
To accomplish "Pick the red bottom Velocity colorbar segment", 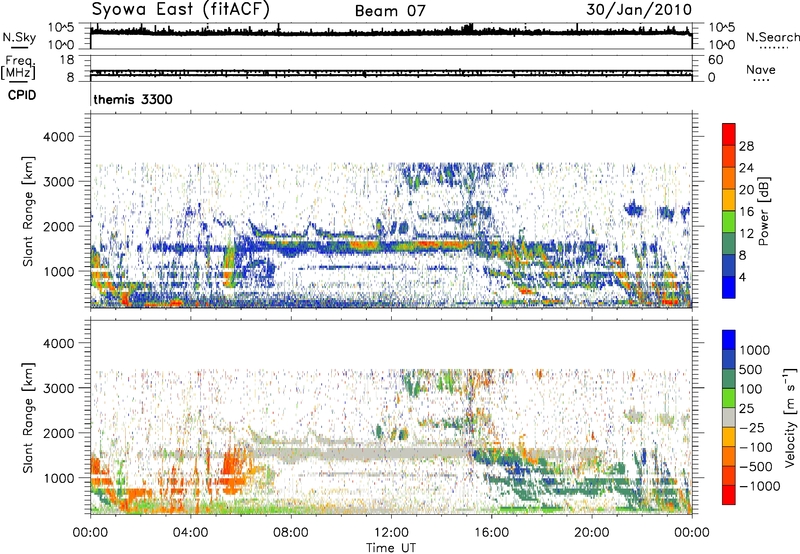I will (729, 495).
